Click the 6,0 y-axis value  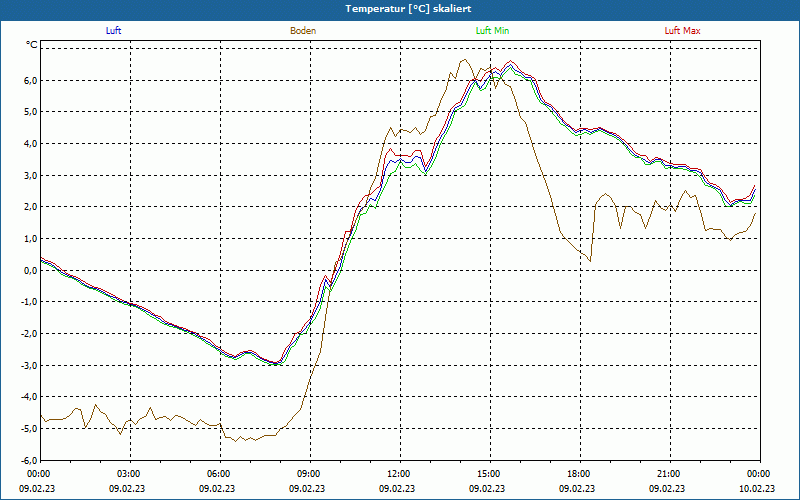click(29, 80)
